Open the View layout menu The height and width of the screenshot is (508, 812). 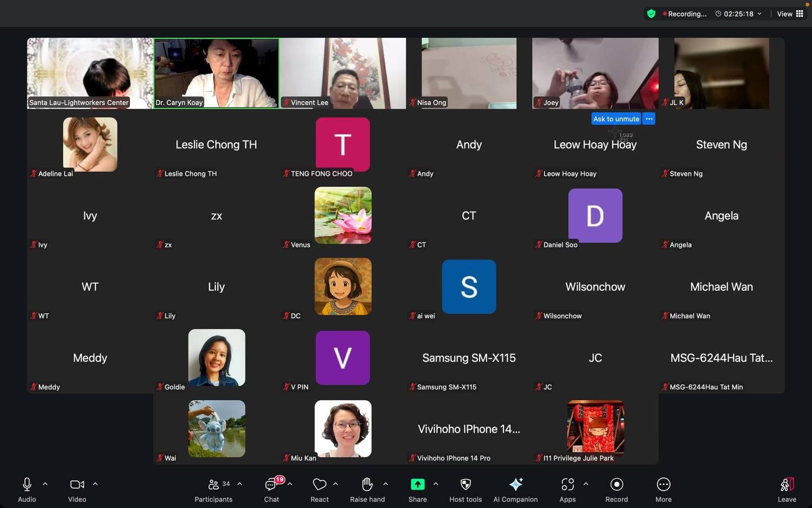790,14
